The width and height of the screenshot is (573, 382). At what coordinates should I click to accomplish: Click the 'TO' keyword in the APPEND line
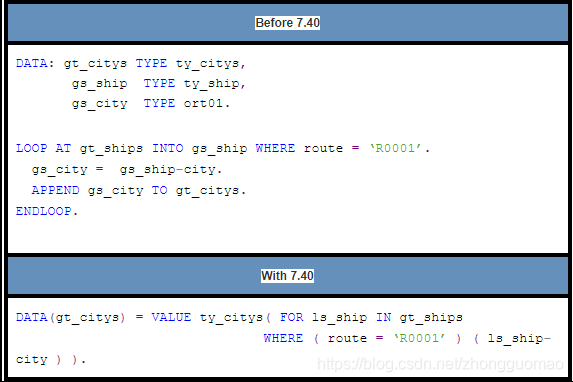[159, 190]
